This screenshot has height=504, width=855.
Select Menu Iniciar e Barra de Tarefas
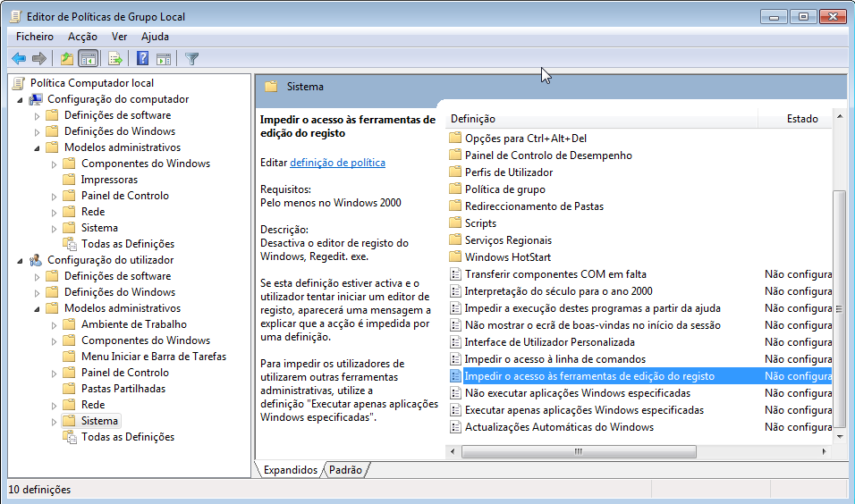(154, 357)
